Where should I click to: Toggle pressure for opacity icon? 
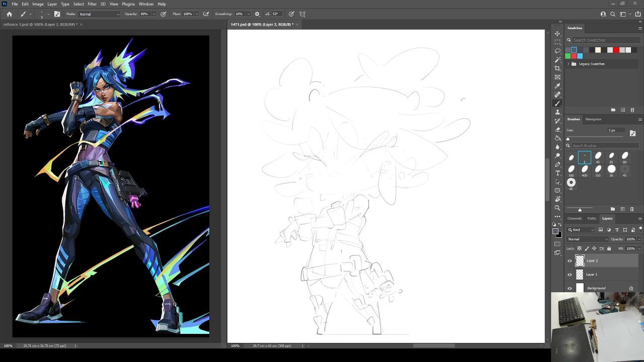pyautogui.click(x=164, y=14)
